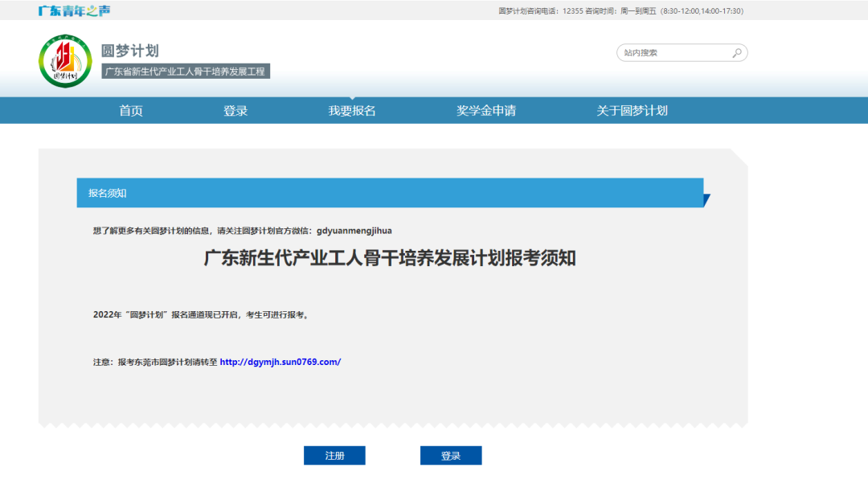
Task: Open the dgymjh.sun0769.com hyperlink
Action: point(280,362)
